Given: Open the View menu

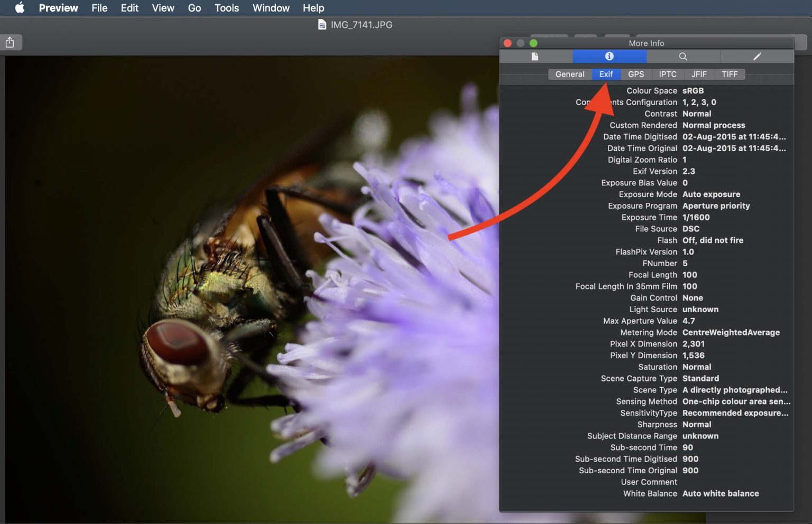Looking at the screenshot, I should [163, 8].
